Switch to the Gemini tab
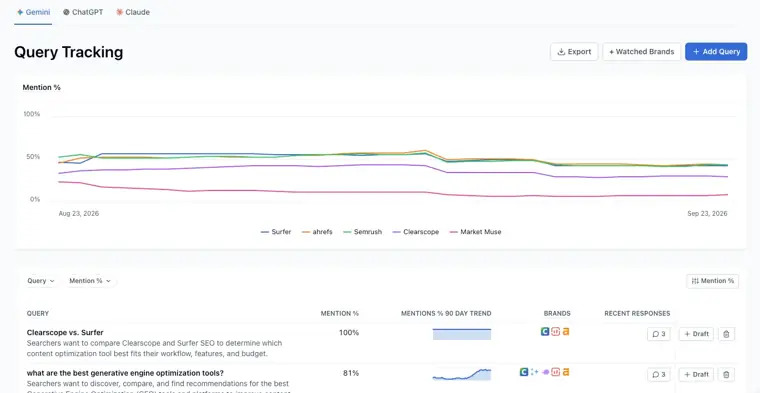The width and height of the screenshot is (760, 393). click(x=33, y=12)
